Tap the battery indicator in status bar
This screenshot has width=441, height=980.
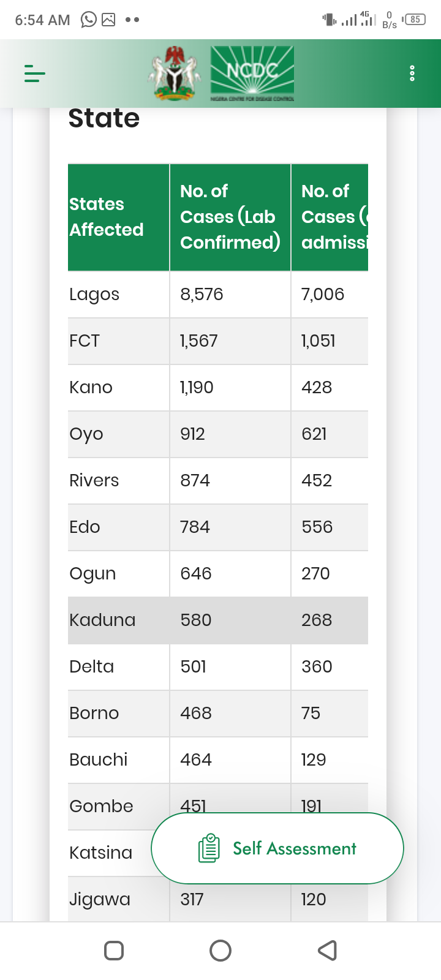(x=415, y=20)
